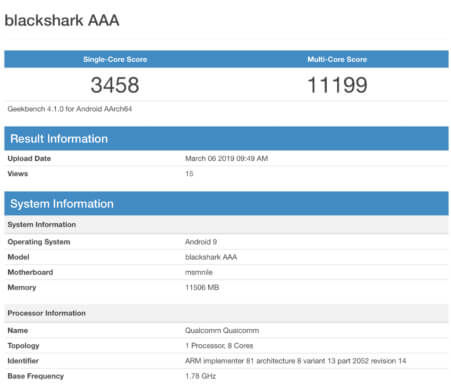Select the Topology label
The image size is (451, 389).
[23, 346]
